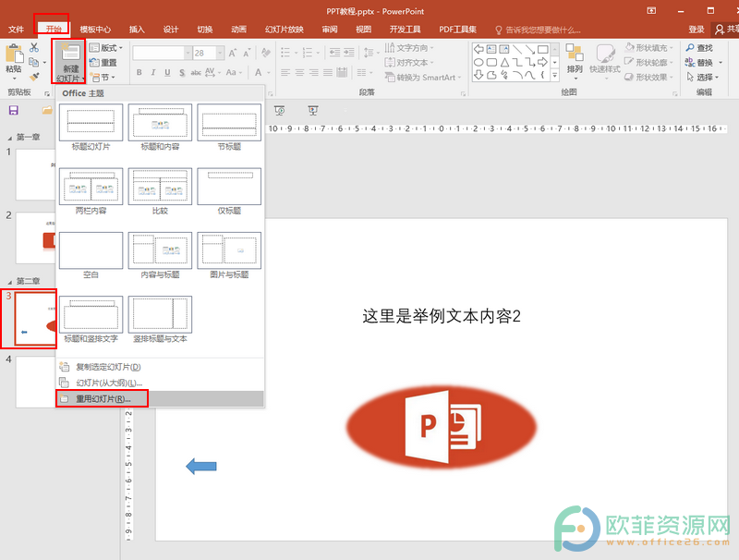
Task: Toggle Align Left for the paragraph
Action: coord(285,72)
